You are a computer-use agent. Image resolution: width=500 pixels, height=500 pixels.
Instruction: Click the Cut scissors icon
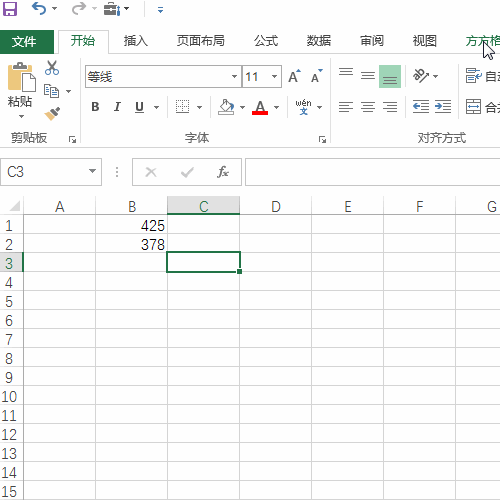52,68
